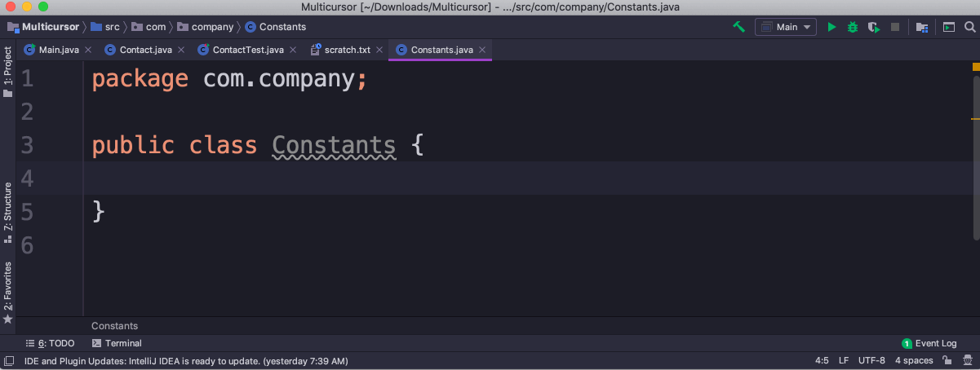Screen dimensions: 980x370
Task: Close the ContactTest.java tab
Action: point(293,50)
